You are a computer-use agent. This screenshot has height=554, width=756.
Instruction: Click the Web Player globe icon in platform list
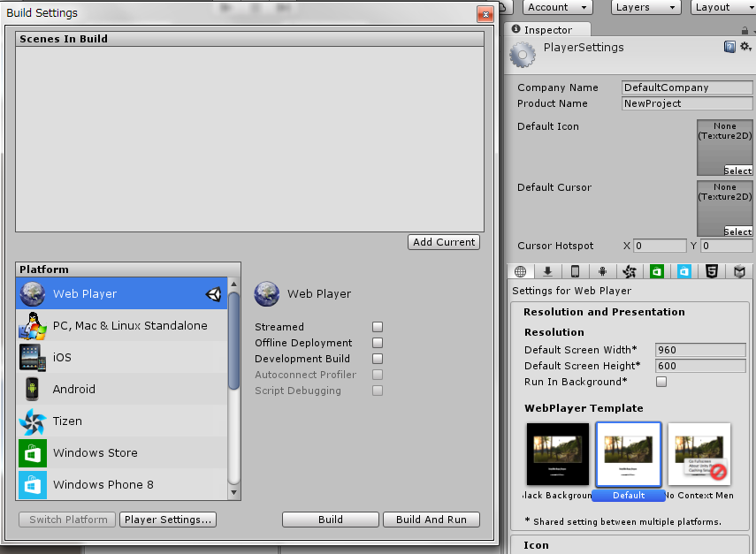(33, 293)
